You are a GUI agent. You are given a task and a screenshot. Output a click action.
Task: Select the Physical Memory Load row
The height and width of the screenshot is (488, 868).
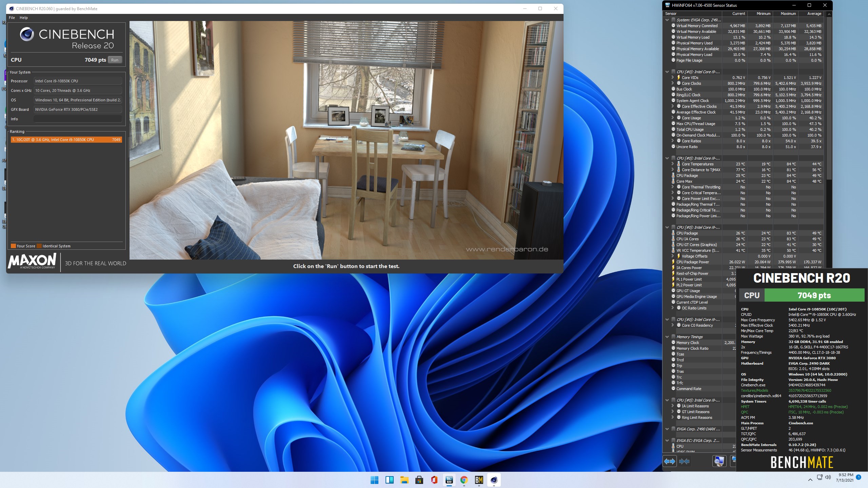tap(743, 55)
